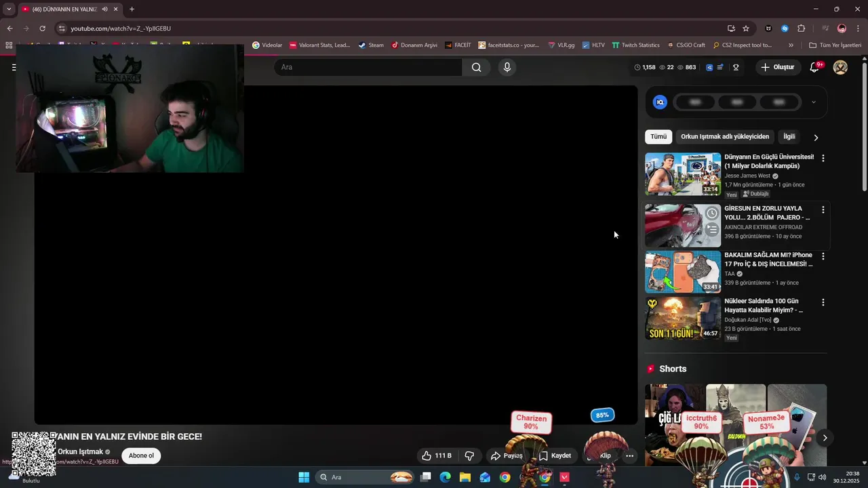
Task: Select Orkun Işıtmak adlı yükleyiciden chip
Action: [x=725, y=136]
